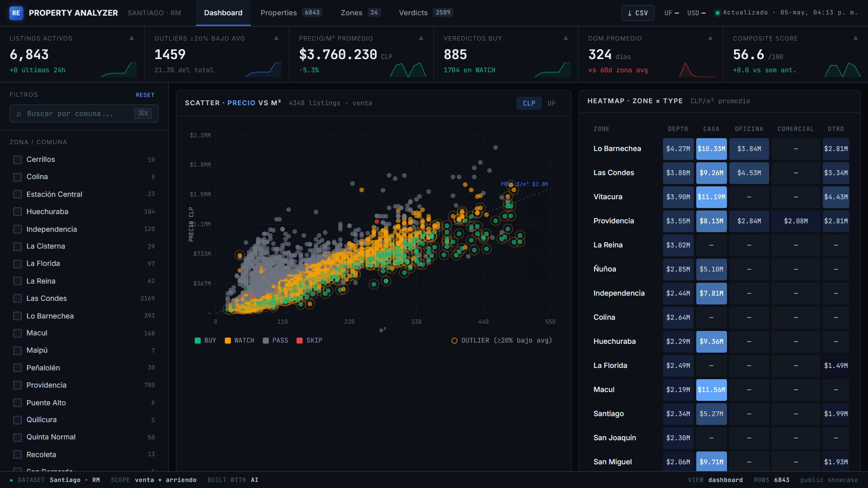Click the BUY green legend swatch
This screenshot has height=488, width=868.
198,341
